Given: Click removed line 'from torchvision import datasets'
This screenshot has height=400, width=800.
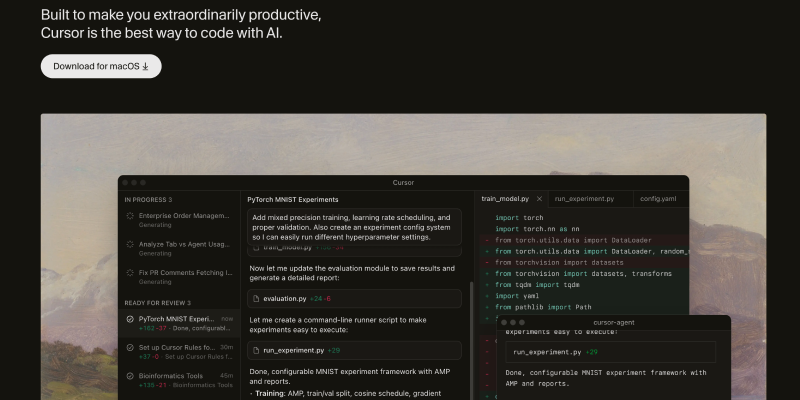Looking at the screenshot, I should 584,263.
